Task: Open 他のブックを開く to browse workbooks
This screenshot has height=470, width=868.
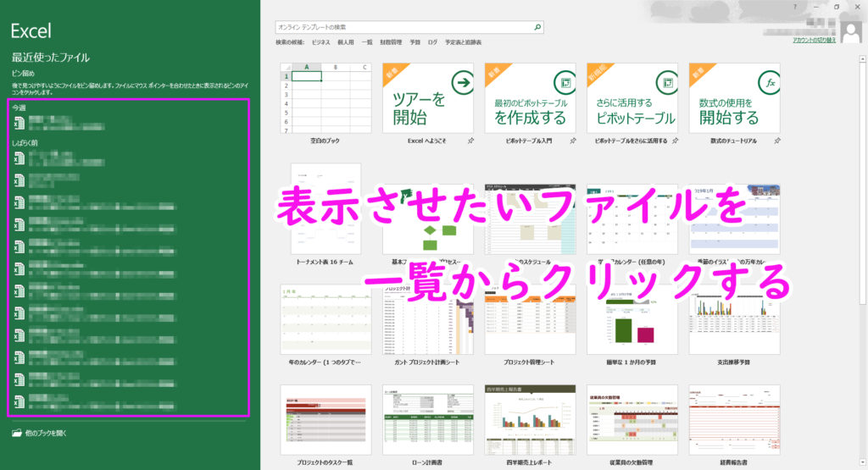Action: [39, 433]
